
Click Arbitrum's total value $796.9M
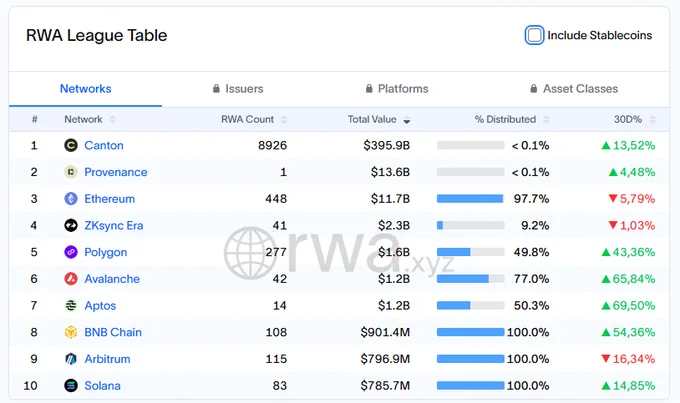[385, 359]
